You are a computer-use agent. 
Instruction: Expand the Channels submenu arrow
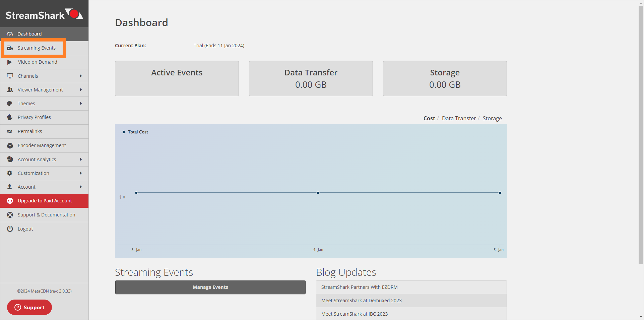(x=81, y=76)
